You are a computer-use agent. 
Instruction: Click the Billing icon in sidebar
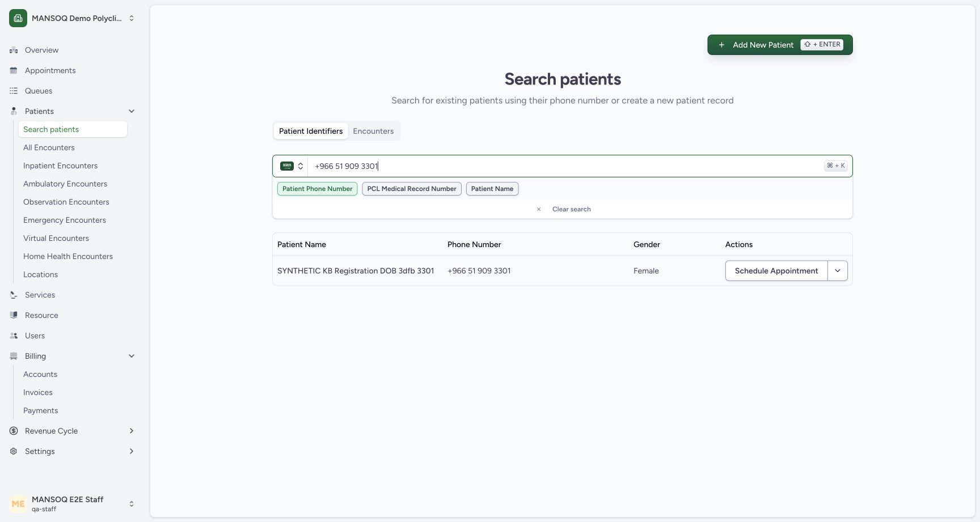click(14, 356)
